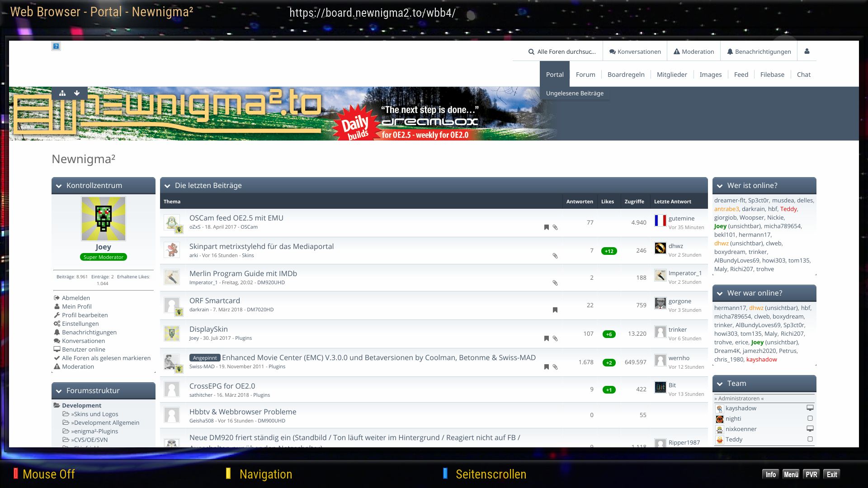The image size is (868, 488).
Task: Click the user profile icon in top bar
Action: coord(807,52)
